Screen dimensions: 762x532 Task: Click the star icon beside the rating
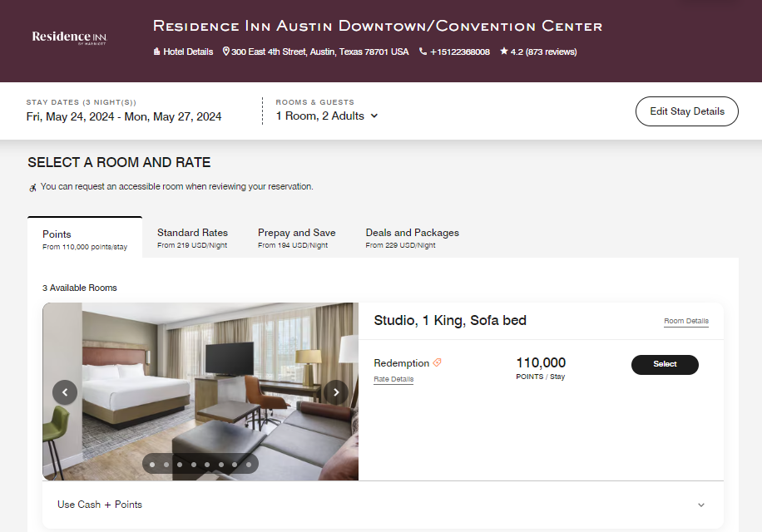tap(502, 51)
